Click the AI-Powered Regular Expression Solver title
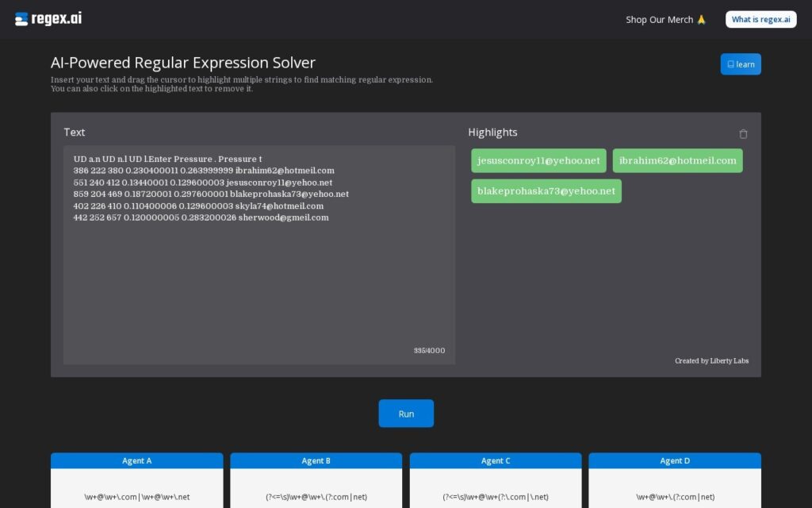The width and height of the screenshot is (812, 508). [183, 63]
